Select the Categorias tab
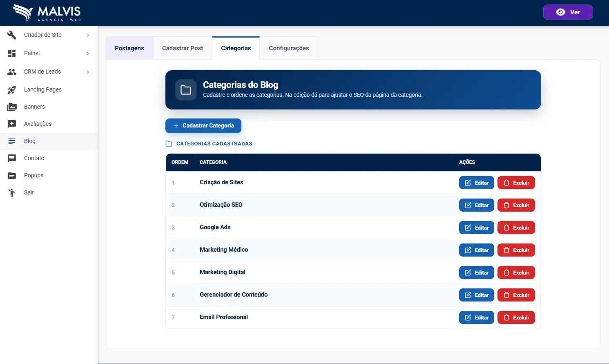The image size is (609, 364). pos(236,48)
